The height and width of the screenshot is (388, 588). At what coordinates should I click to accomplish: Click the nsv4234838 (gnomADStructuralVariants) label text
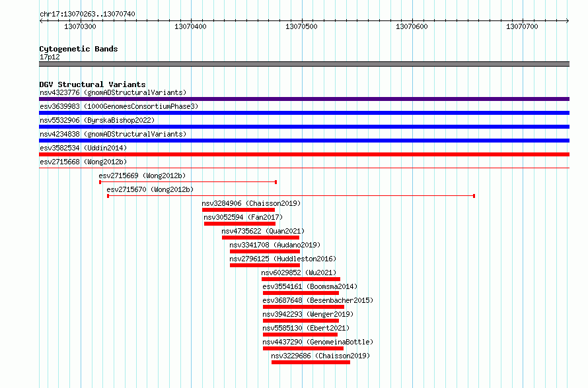pyautogui.click(x=113, y=134)
